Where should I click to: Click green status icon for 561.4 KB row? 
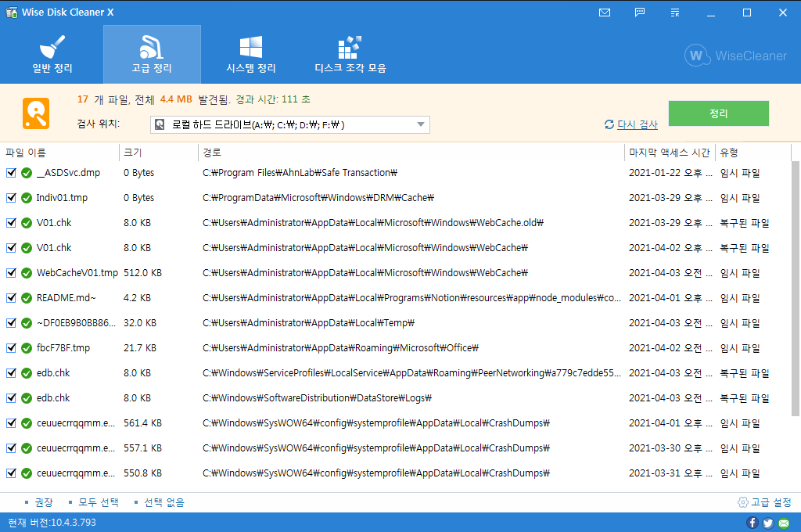pos(27,424)
